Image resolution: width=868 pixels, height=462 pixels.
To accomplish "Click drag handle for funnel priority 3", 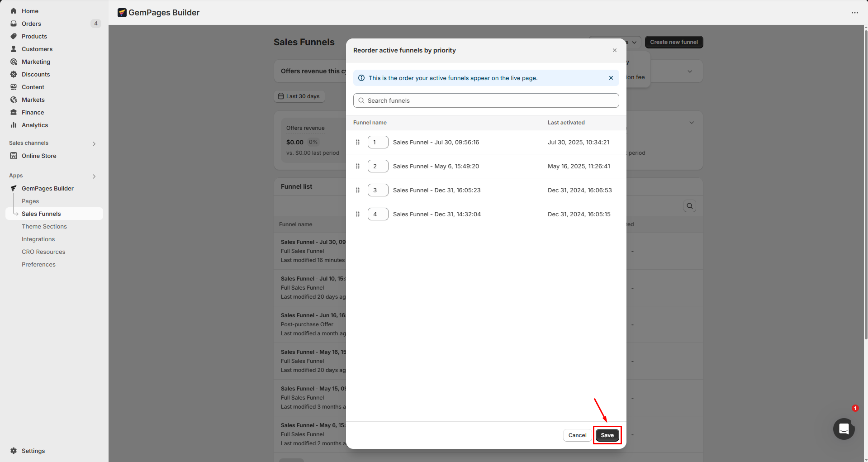I will [x=358, y=190].
